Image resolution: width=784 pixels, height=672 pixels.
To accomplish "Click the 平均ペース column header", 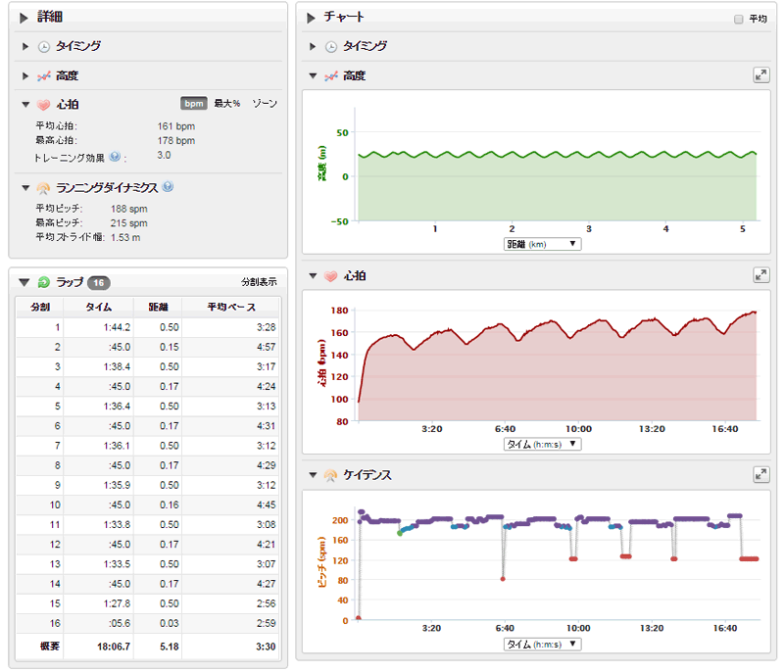I will point(231,307).
